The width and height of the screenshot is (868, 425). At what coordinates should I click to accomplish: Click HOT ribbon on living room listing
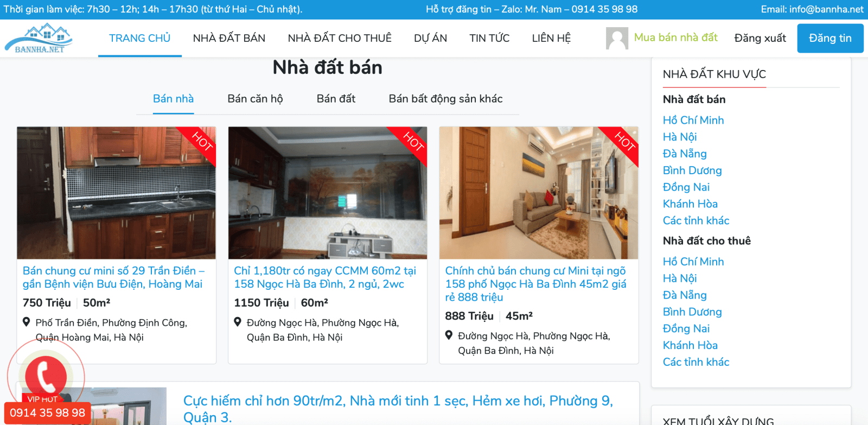622,142
